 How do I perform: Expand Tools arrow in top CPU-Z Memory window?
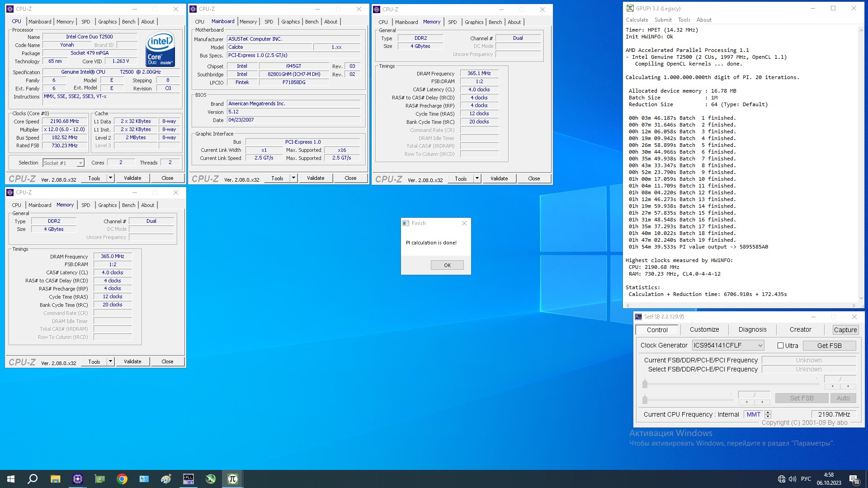coord(477,178)
